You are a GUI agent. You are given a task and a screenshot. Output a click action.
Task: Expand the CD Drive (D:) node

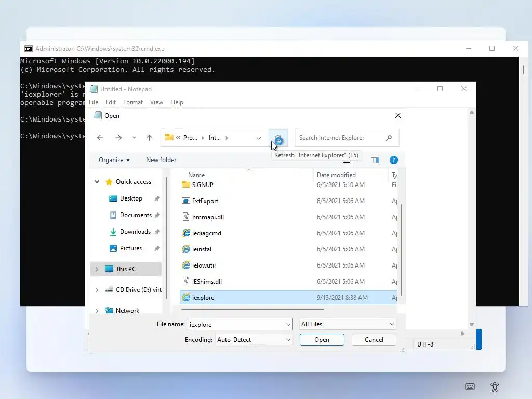coord(97,290)
